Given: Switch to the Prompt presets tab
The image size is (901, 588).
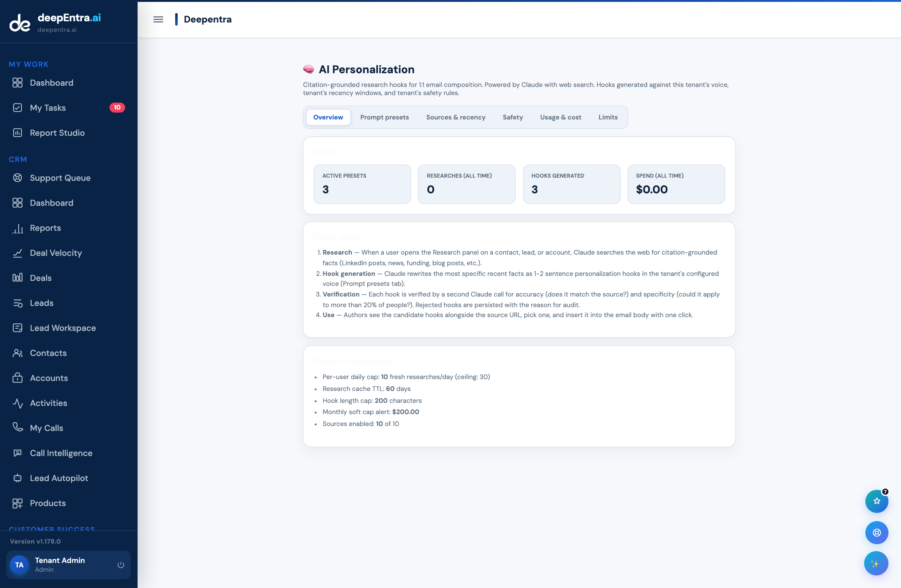Looking at the screenshot, I should (384, 117).
